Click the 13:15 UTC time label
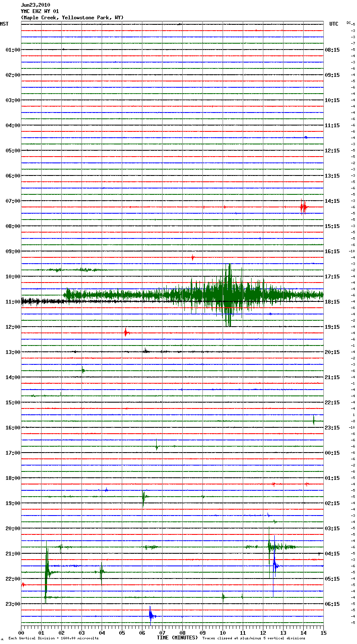Screen dimensions: 357x644 (x=332, y=176)
